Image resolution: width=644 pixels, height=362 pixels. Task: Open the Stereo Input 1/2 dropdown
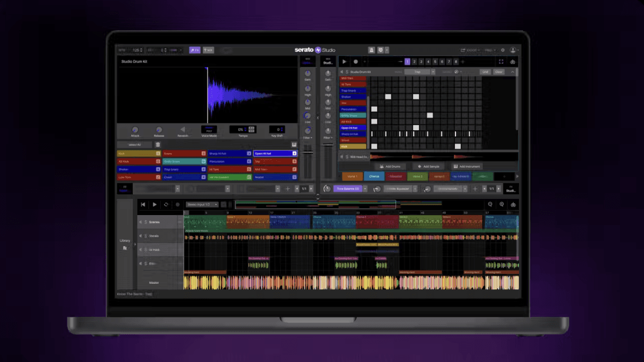(x=201, y=204)
